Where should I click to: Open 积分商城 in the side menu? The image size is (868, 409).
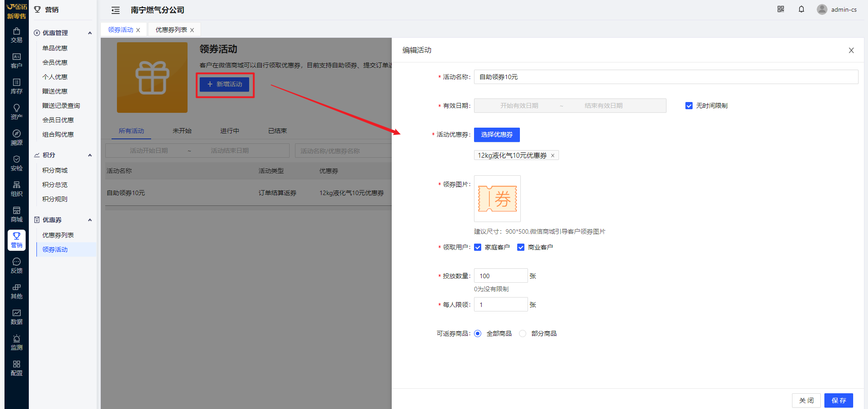(55, 170)
